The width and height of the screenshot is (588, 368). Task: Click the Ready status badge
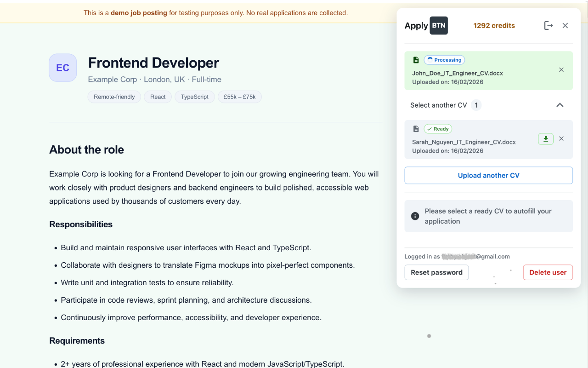tap(438, 128)
